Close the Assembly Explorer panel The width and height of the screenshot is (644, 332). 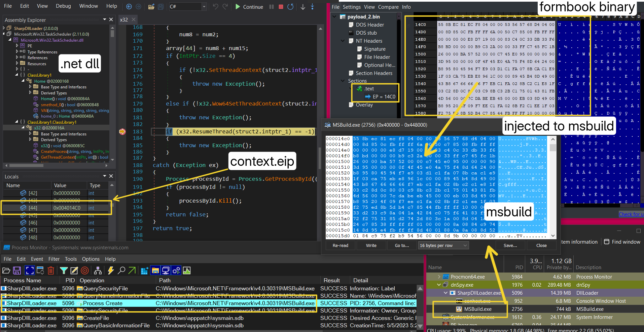click(111, 19)
